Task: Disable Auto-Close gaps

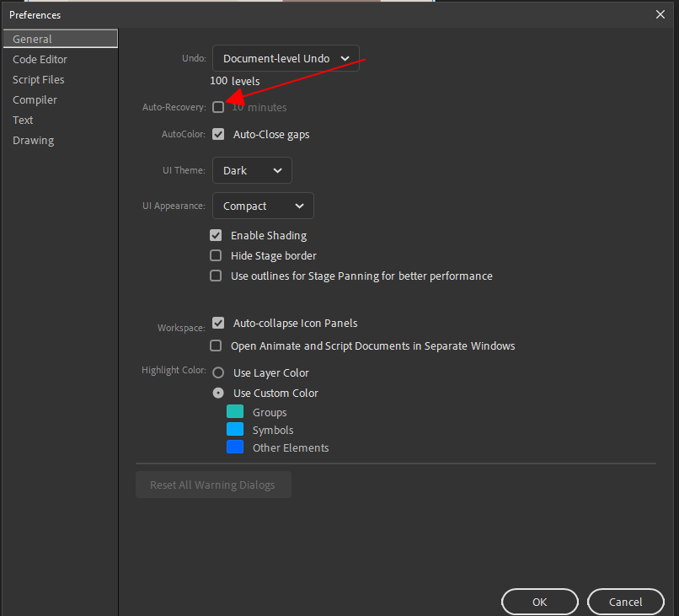Action: [218, 133]
